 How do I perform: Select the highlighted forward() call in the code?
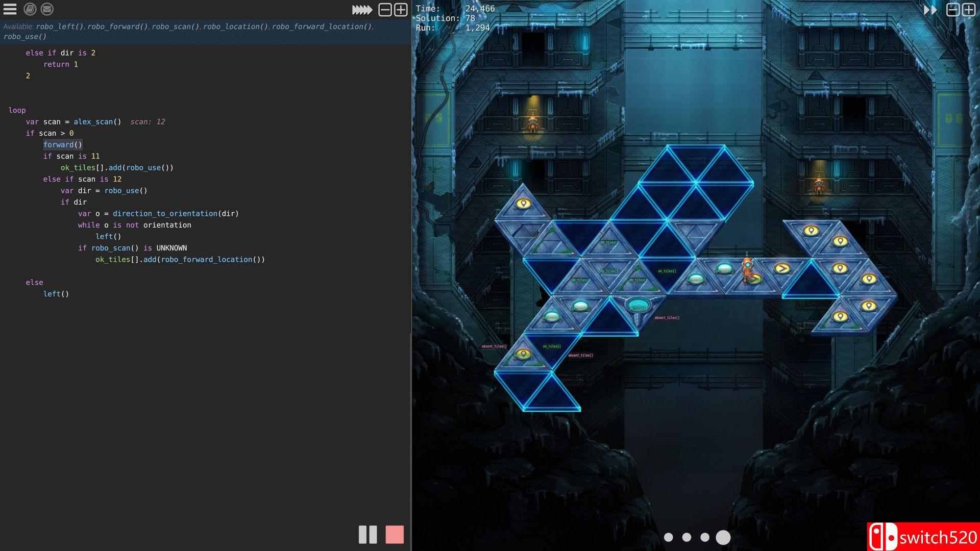click(x=62, y=144)
